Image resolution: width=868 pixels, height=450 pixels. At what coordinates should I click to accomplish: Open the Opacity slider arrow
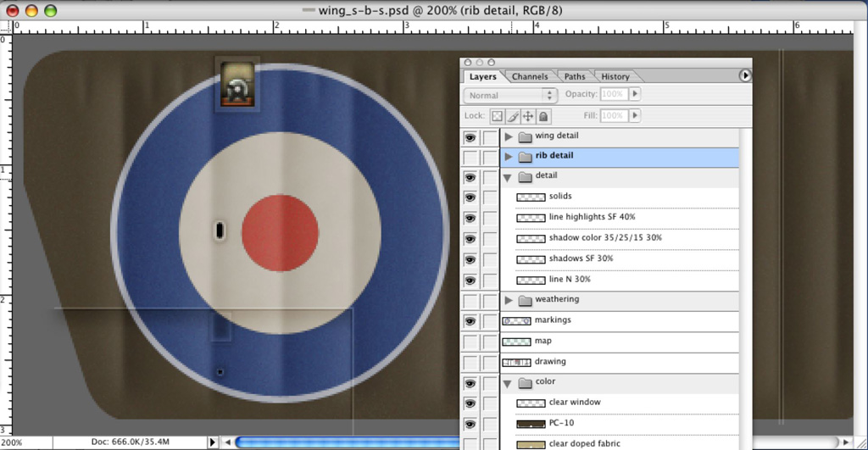(x=635, y=94)
